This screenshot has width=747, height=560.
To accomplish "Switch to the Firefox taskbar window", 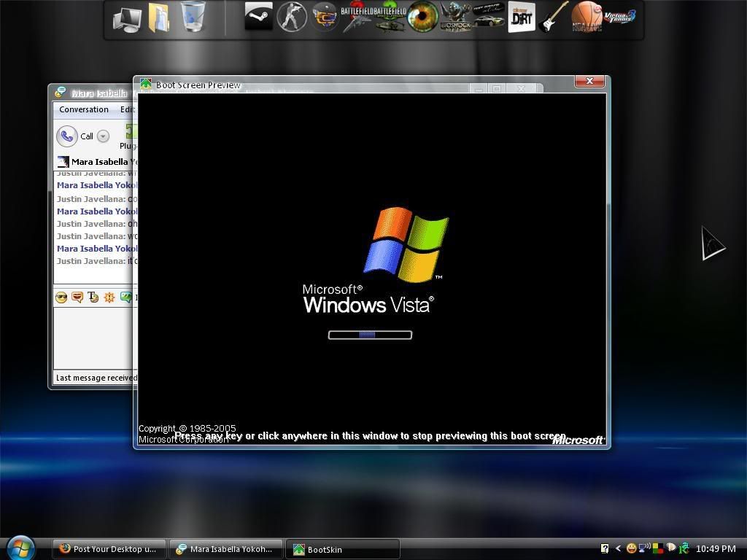I will [109, 549].
